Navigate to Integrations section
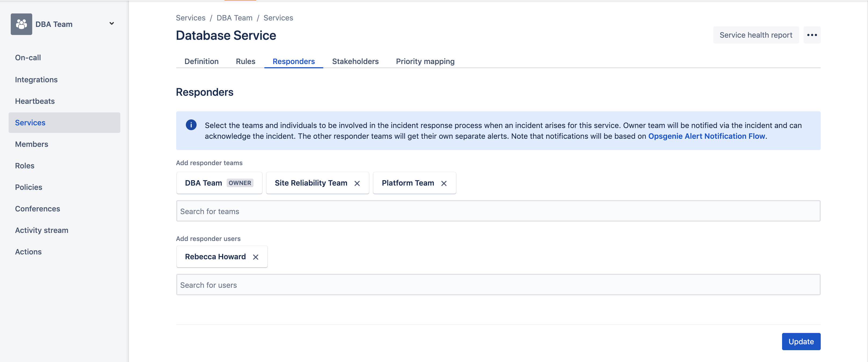 coord(36,79)
